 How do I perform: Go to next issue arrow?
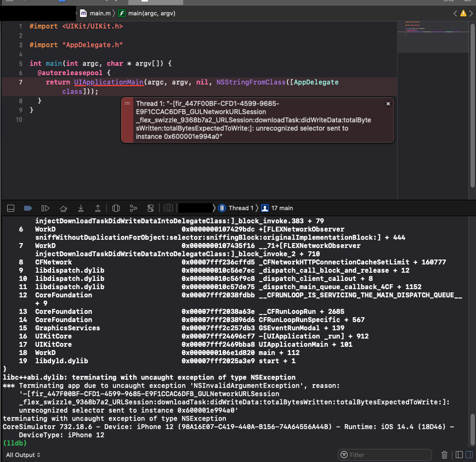[471, 13]
